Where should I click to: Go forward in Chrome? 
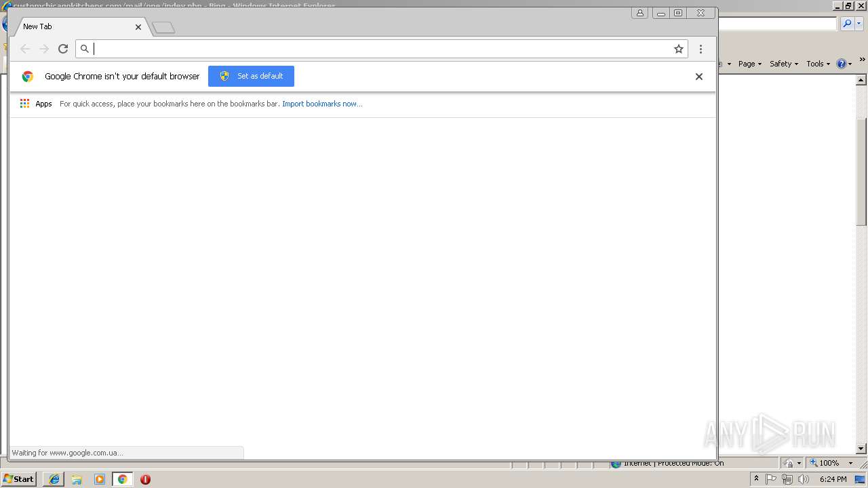point(44,49)
